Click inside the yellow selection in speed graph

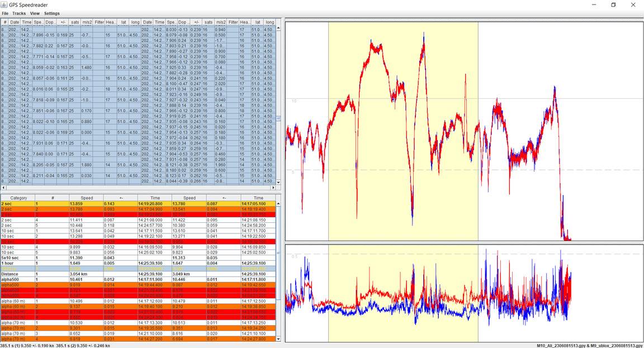tap(402, 140)
